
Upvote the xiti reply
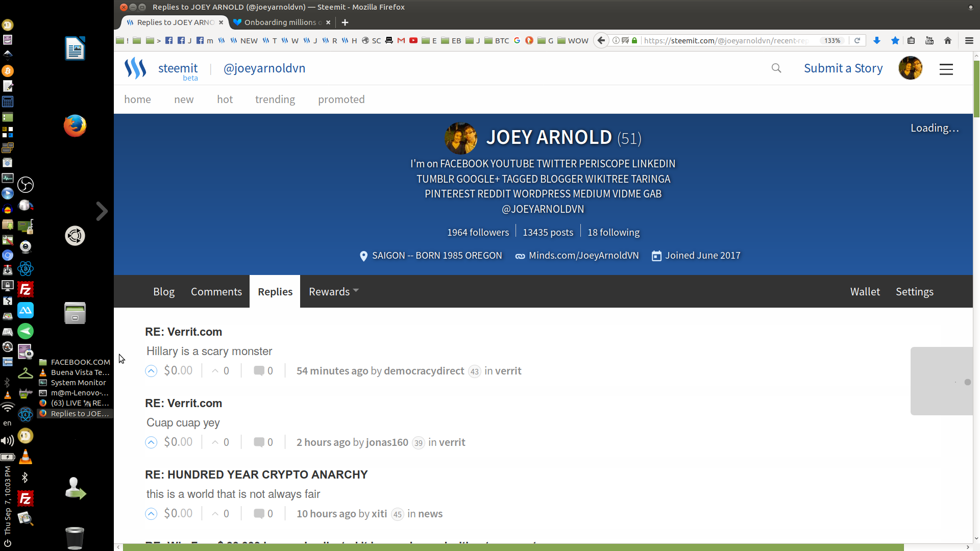click(151, 514)
